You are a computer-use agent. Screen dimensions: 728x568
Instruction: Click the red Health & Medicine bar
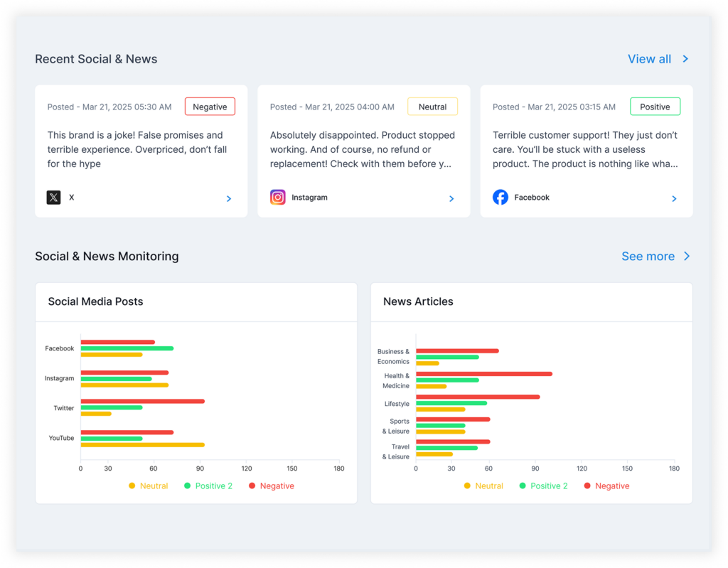pyautogui.click(x=483, y=374)
